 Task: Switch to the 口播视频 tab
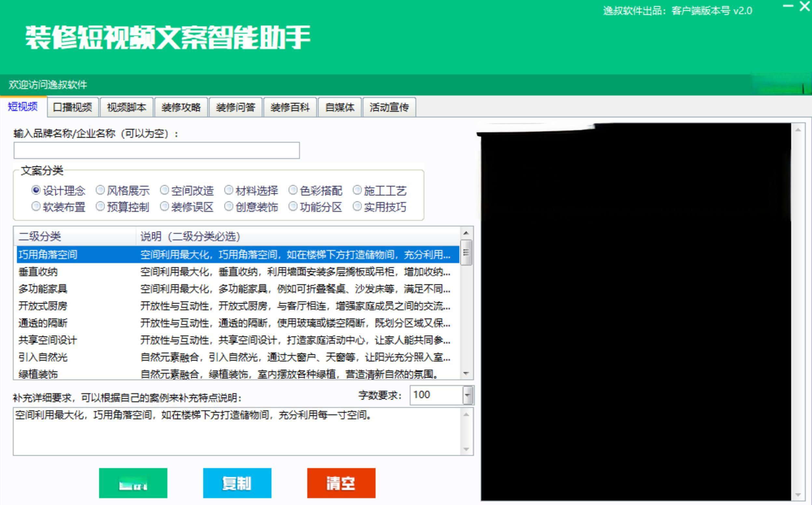[73, 107]
